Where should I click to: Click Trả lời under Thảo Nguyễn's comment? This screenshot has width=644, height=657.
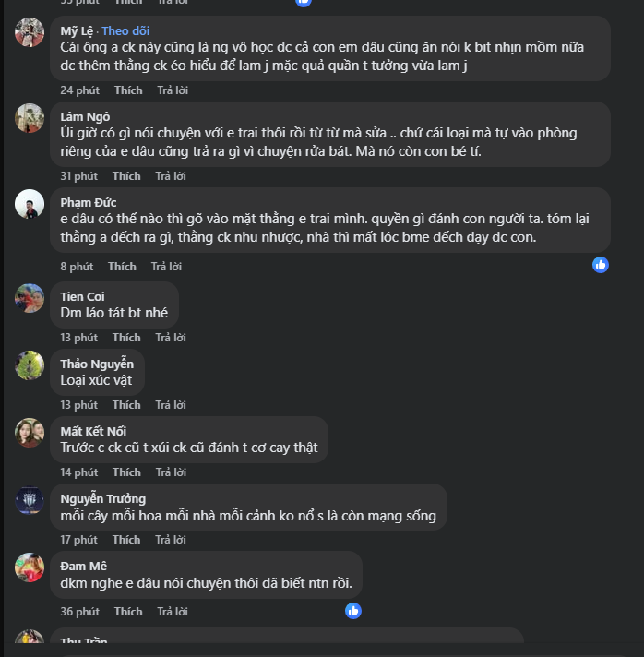171,405
